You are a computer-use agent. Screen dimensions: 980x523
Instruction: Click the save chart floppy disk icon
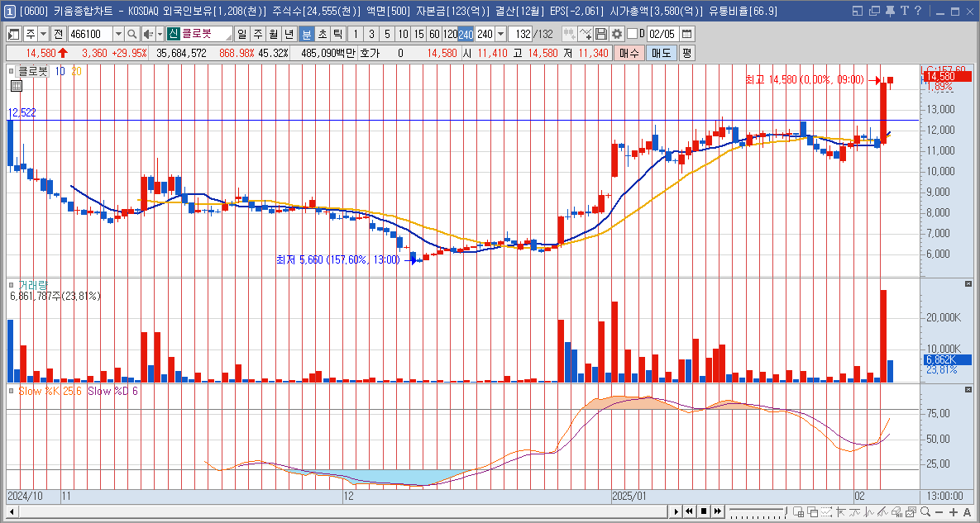click(601, 35)
